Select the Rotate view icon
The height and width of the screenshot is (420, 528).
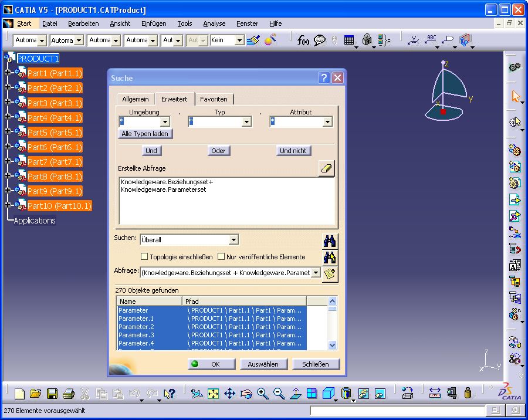pos(246,394)
